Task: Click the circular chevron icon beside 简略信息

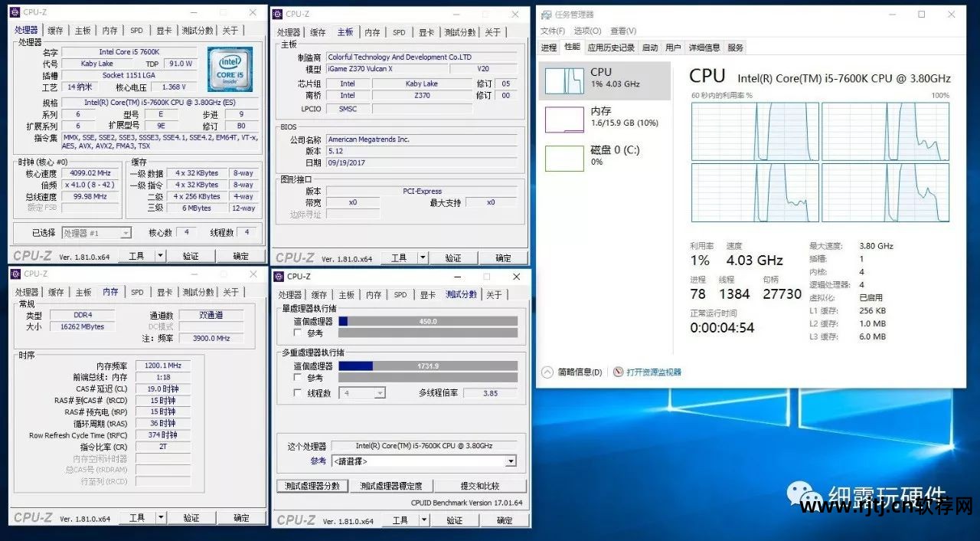Action: pos(547,372)
